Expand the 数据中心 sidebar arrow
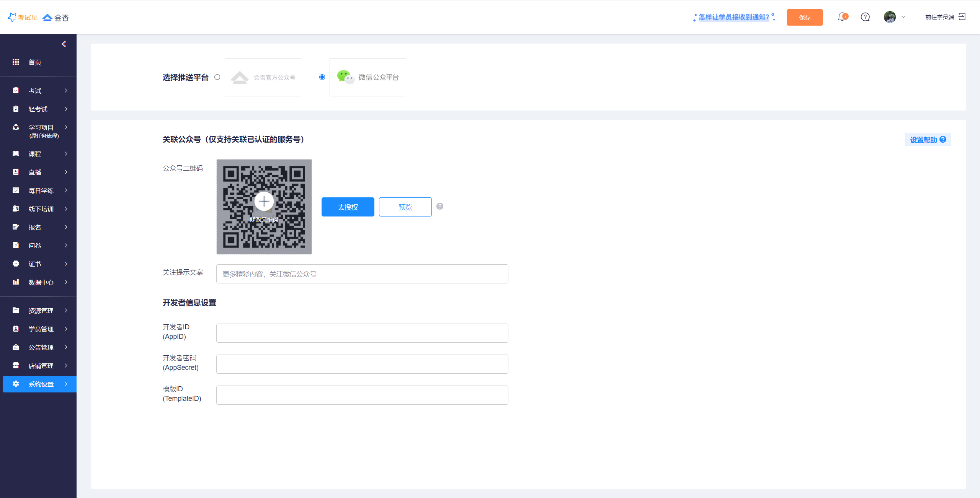The height and width of the screenshot is (498, 980). coord(66,282)
